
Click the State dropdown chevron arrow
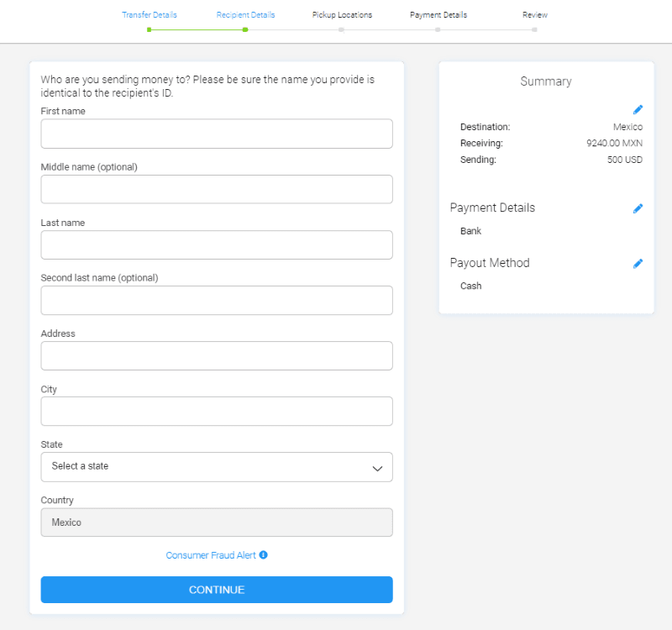pyautogui.click(x=377, y=468)
